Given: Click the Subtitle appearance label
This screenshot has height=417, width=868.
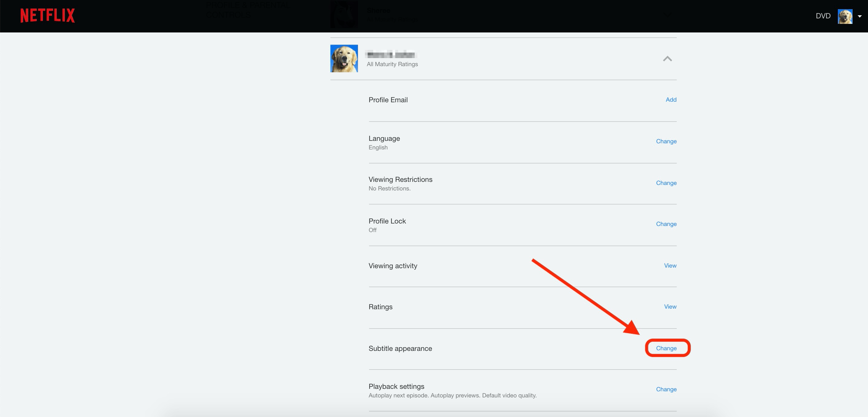Looking at the screenshot, I should click(400, 349).
